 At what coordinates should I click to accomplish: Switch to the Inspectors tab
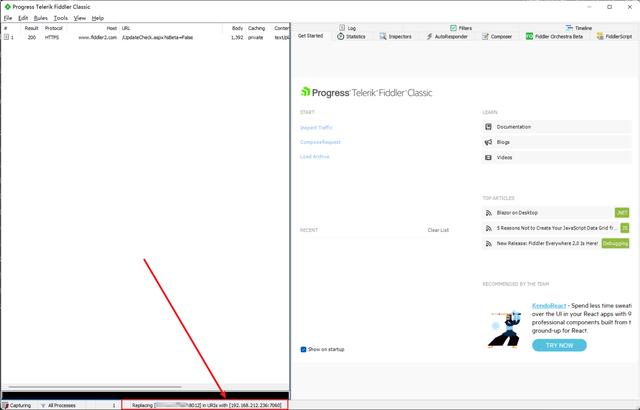pos(395,36)
